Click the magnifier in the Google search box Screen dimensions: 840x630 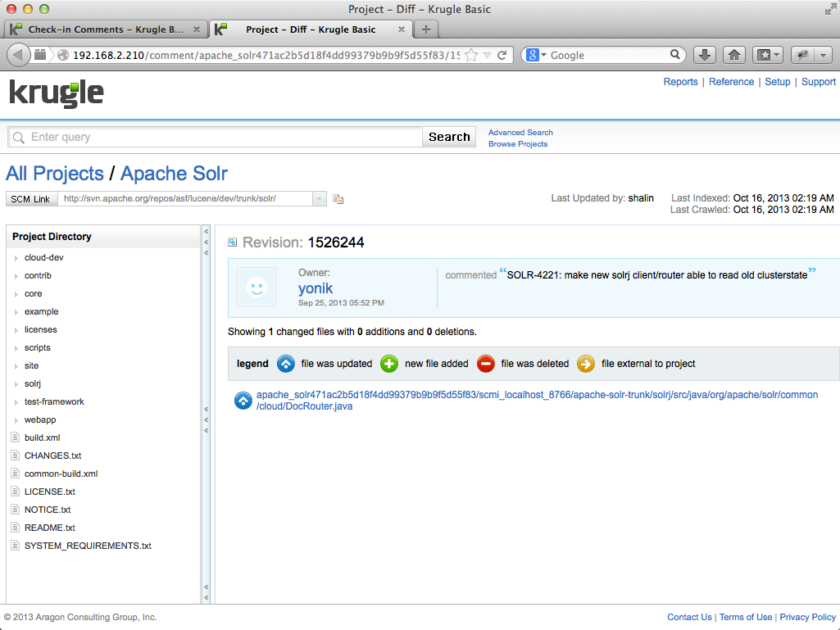[675, 55]
